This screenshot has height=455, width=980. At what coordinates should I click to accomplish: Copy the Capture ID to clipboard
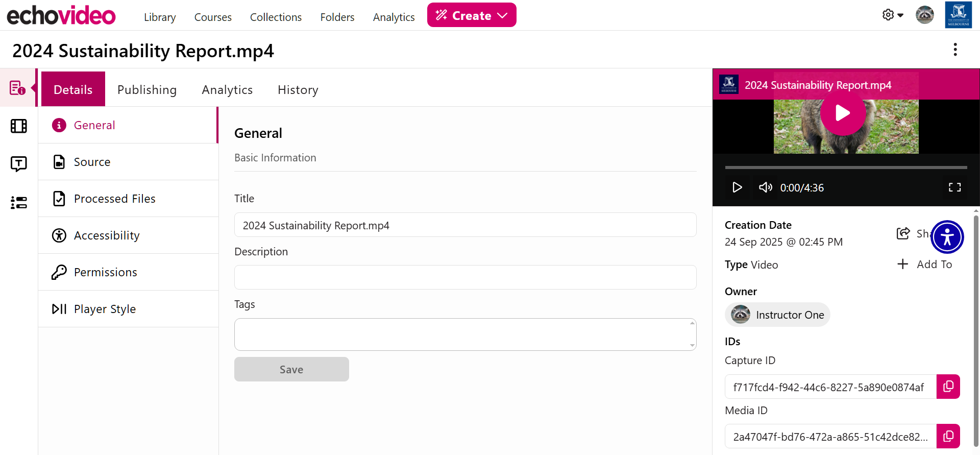coord(948,387)
